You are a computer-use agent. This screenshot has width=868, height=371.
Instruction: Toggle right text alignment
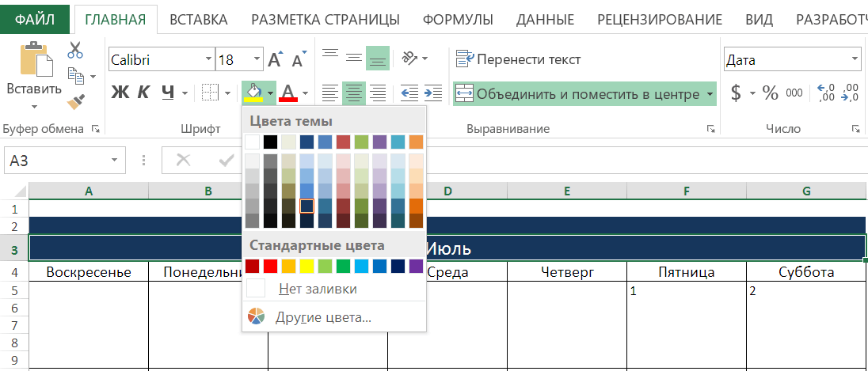tap(378, 93)
